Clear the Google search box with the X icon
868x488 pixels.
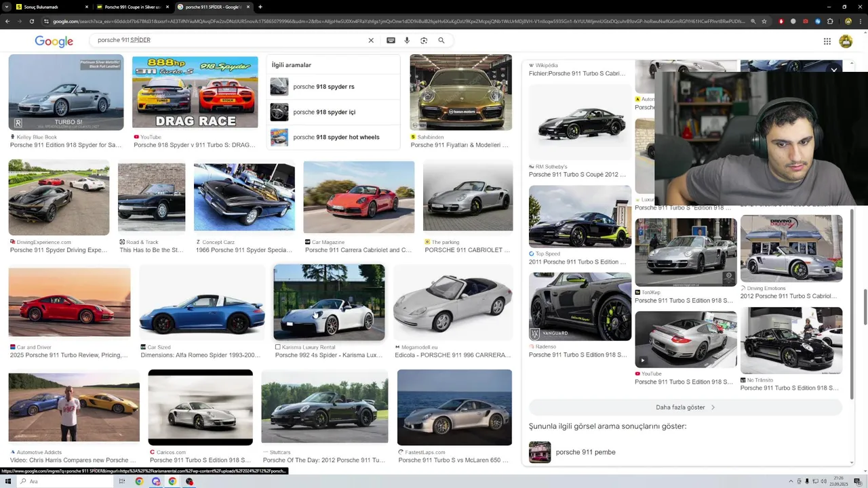coord(371,41)
